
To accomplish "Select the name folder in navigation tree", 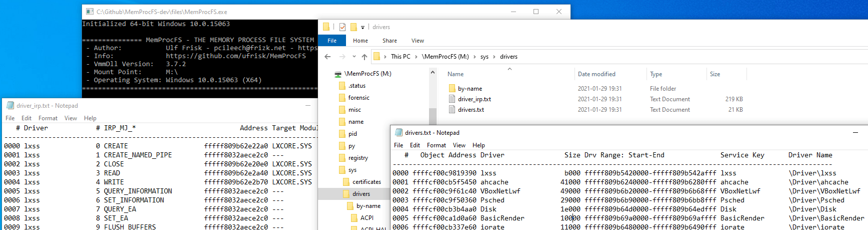I will pos(356,122).
